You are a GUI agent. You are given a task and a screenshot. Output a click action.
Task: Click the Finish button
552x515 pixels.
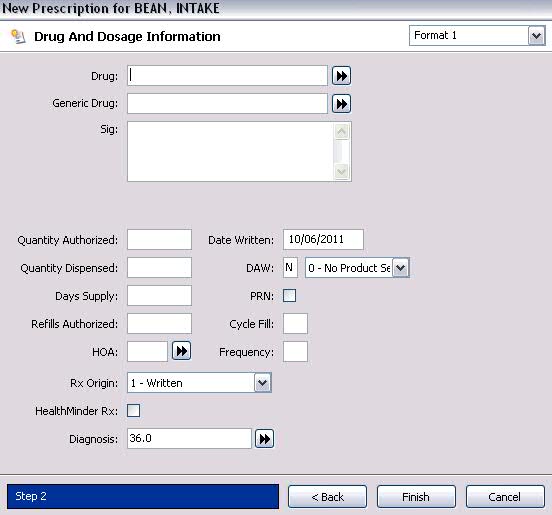(416, 497)
